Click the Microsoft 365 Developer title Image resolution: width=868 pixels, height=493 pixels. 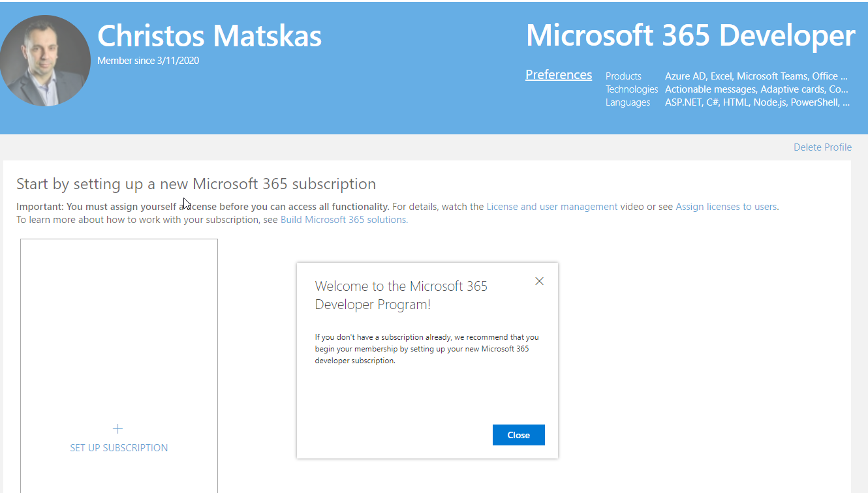click(x=690, y=35)
